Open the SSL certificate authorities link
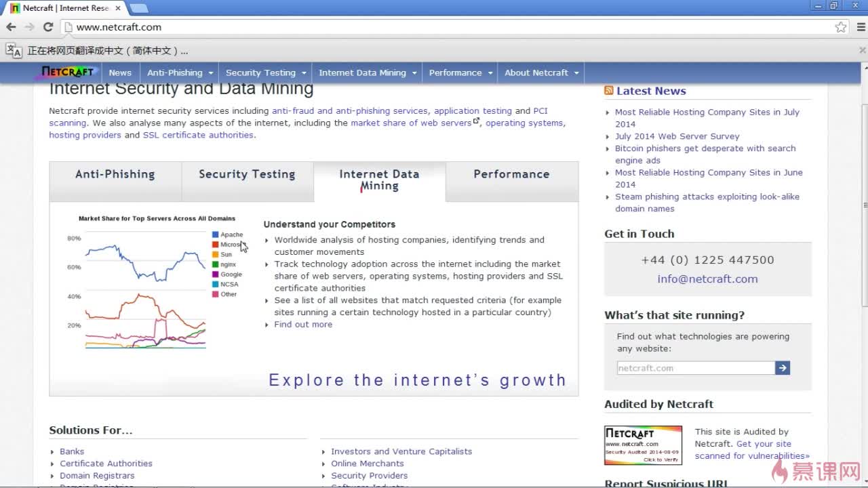 coord(198,135)
